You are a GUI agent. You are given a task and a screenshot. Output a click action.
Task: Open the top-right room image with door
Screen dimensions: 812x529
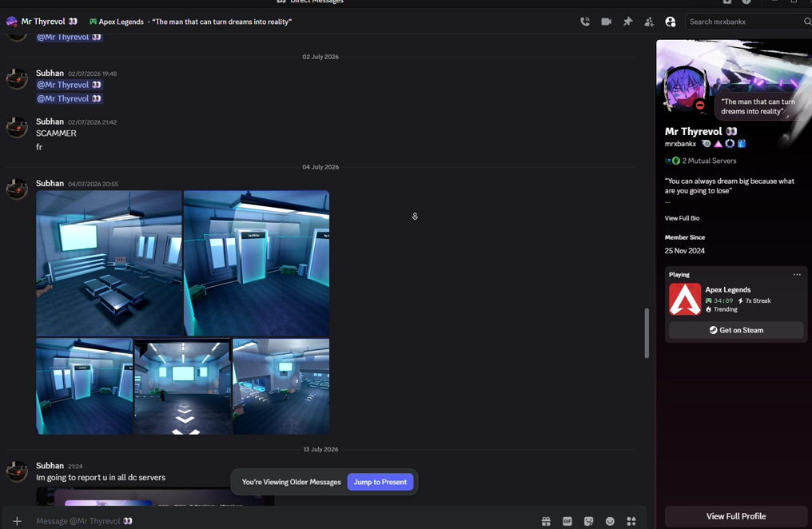point(257,263)
